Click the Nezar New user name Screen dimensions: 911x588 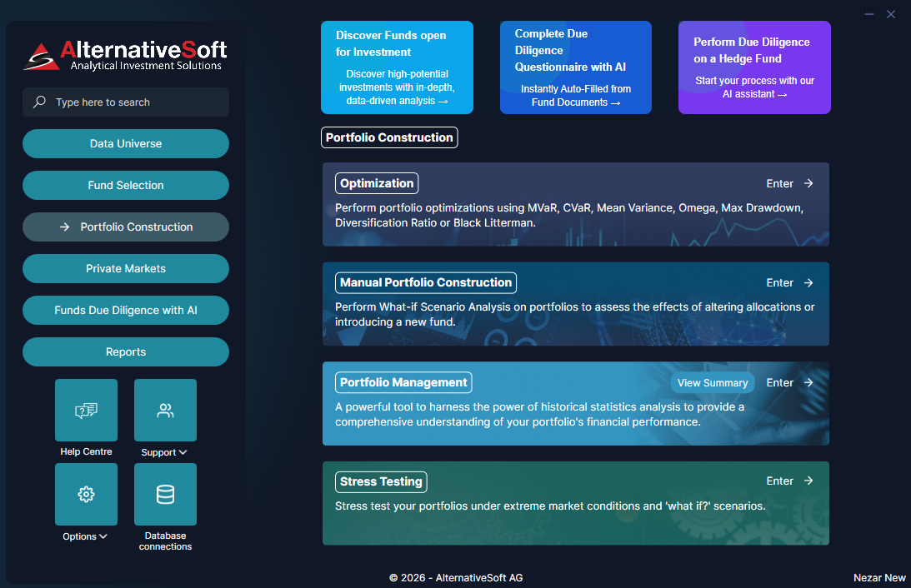(879, 577)
